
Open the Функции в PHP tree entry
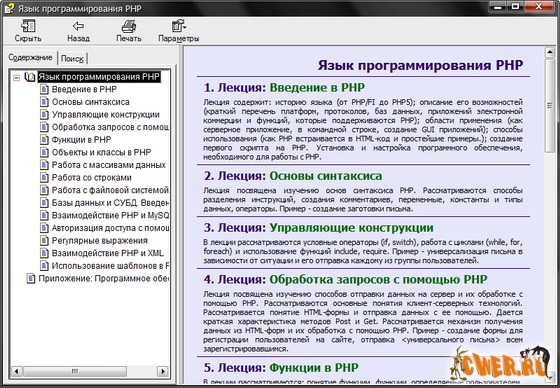81,140
